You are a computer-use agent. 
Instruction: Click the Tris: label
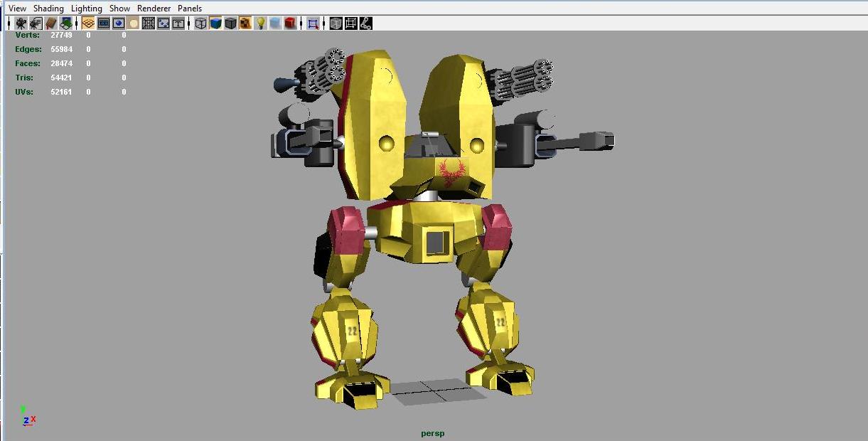[23, 78]
